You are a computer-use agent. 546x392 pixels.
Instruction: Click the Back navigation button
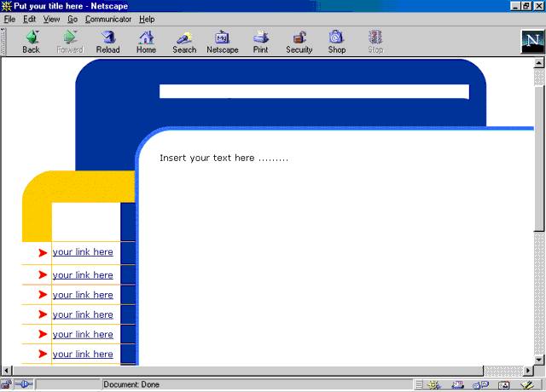pos(31,42)
